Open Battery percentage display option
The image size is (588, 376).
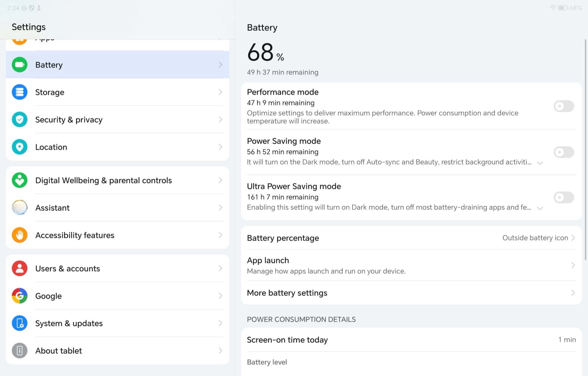coord(411,238)
